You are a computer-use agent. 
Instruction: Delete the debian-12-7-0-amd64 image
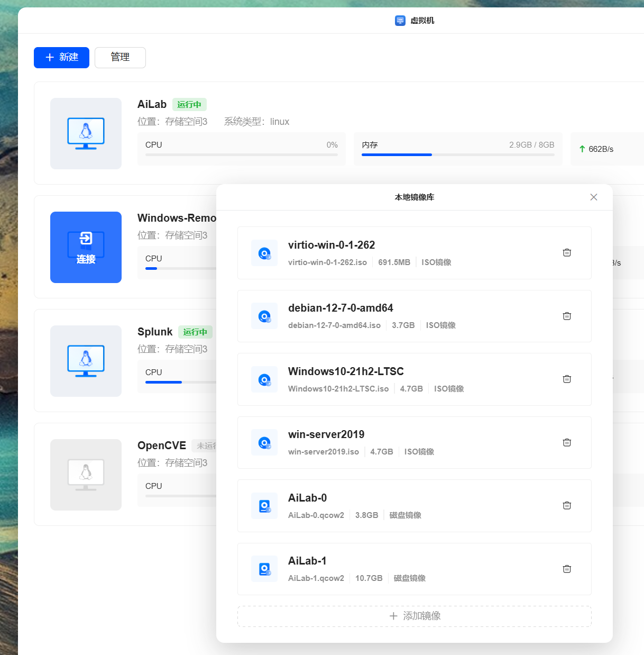coord(567,316)
